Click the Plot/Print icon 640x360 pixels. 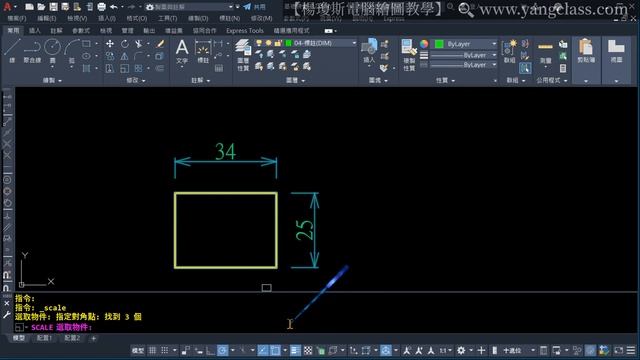101,7
